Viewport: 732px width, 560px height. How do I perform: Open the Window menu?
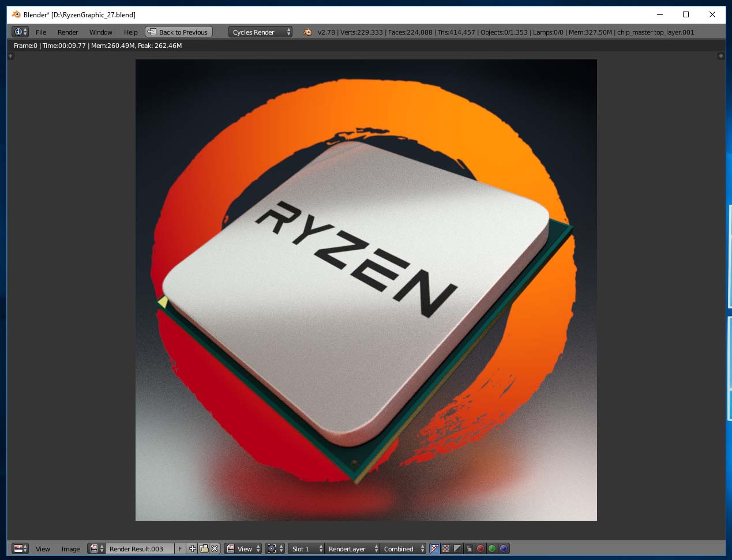click(100, 32)
